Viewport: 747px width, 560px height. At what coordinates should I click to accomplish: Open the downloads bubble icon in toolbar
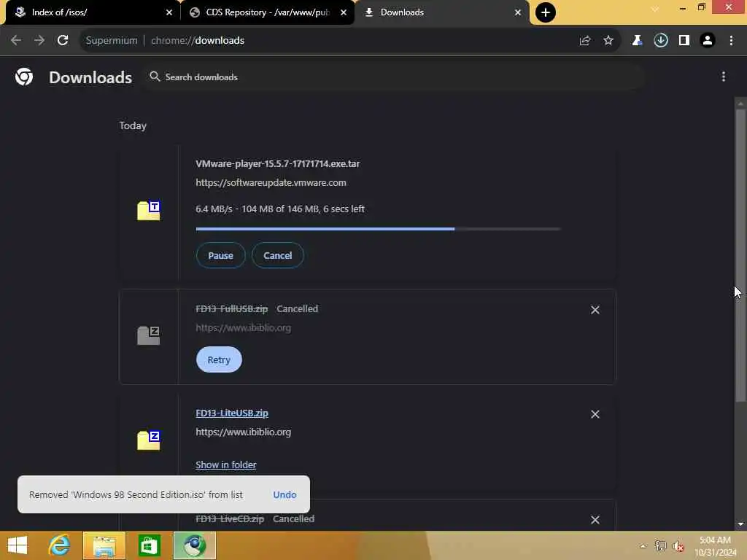pyautogui.click(x=661, y=41)
